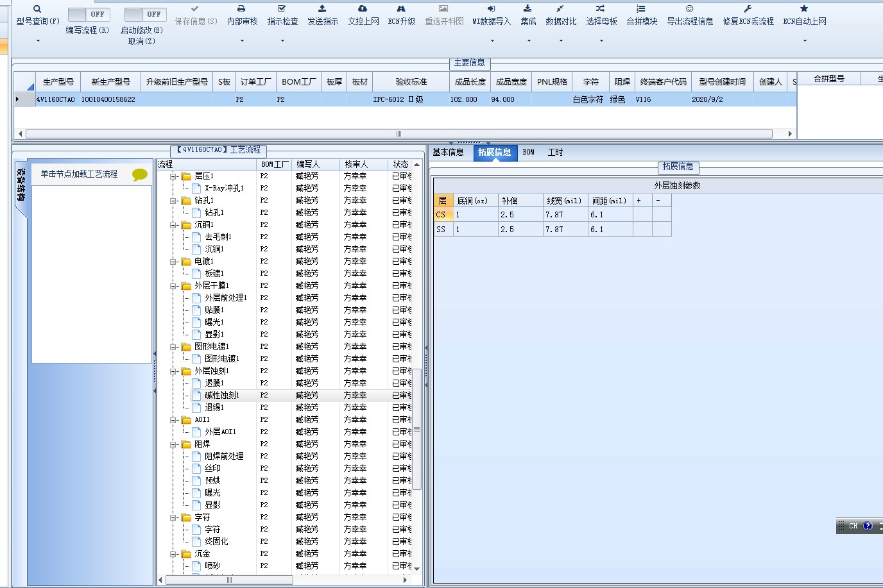Click the SS layer row cell
The width and height of the screenshot is (883, 588).
coord(443,230)
